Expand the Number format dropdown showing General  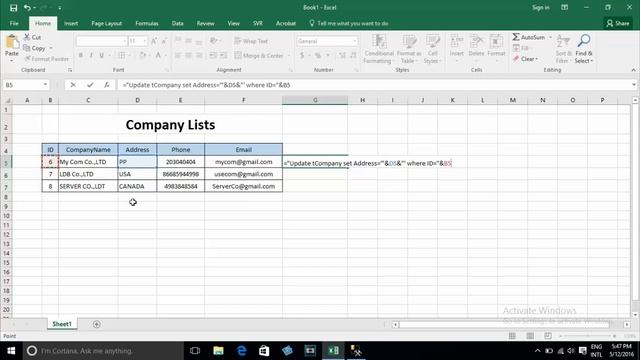354,41
